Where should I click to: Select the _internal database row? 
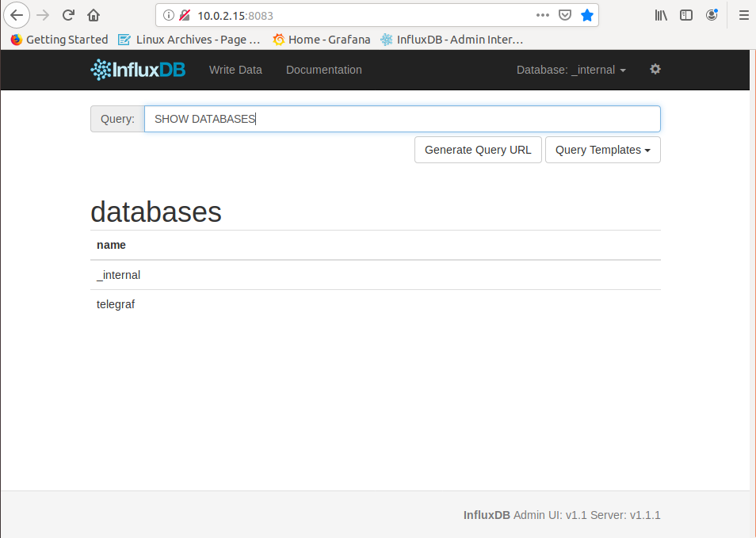[375, 275]
